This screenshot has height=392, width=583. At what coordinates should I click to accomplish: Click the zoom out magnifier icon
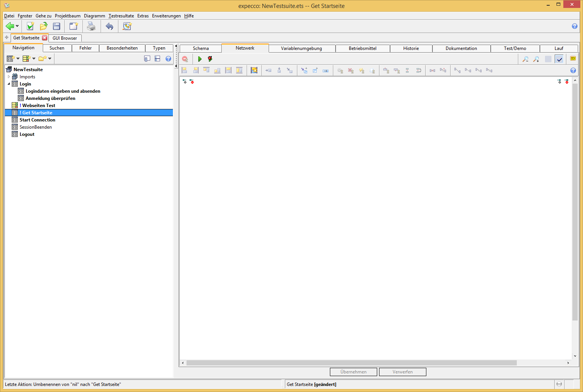(x=525, y=59)
